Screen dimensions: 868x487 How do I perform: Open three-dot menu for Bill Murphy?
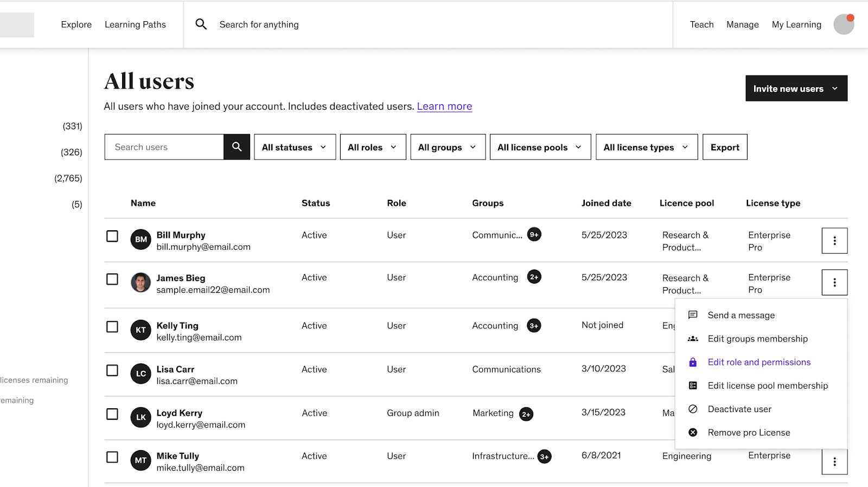(834, 241)
